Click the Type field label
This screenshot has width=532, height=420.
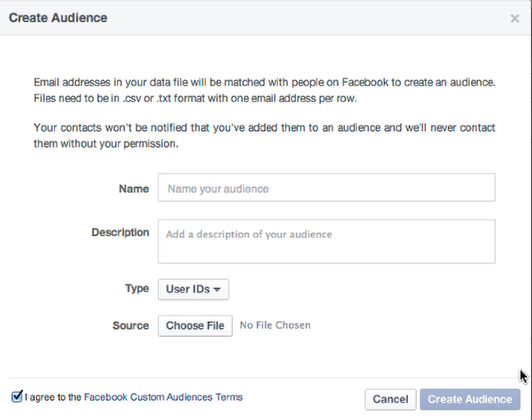click(137, 289)
